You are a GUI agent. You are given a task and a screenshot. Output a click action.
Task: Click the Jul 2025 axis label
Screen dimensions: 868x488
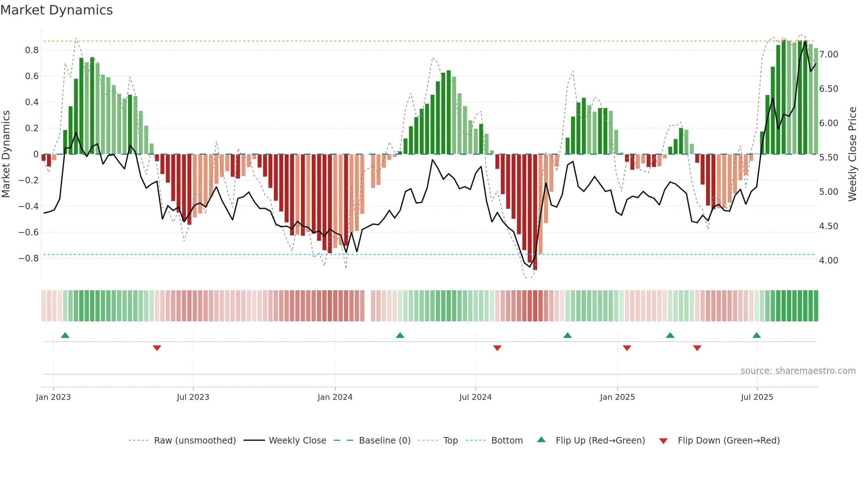pyautogui.click(x=757, y=397)
